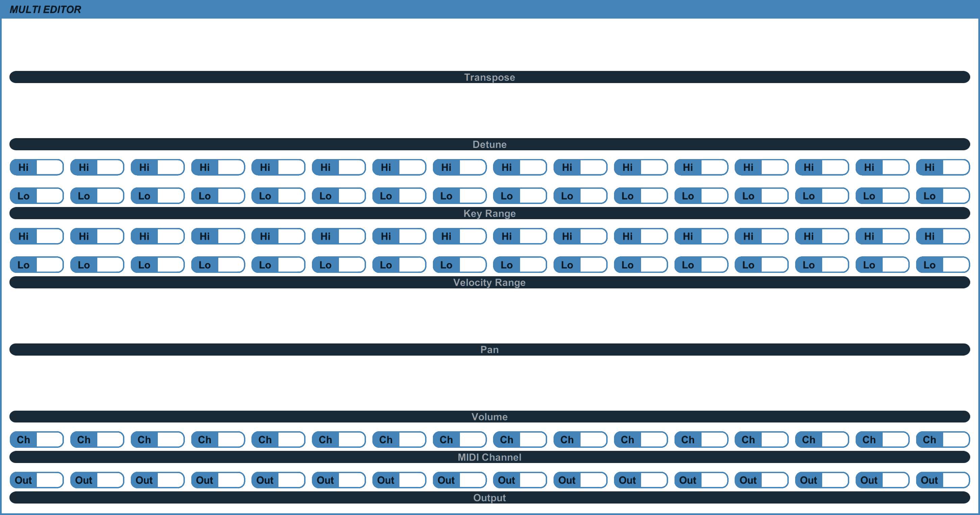Click the MULTI EDITOR title
Image resolution: width=980 pixels, height=515 pixels.
tap(45, 9)
